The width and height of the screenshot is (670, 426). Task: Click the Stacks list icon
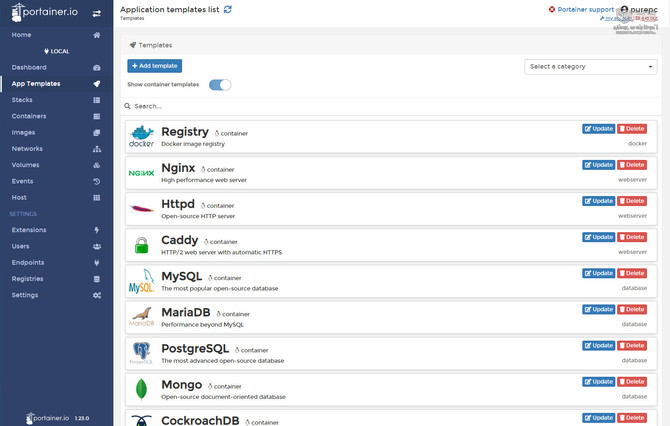point(97,100)
